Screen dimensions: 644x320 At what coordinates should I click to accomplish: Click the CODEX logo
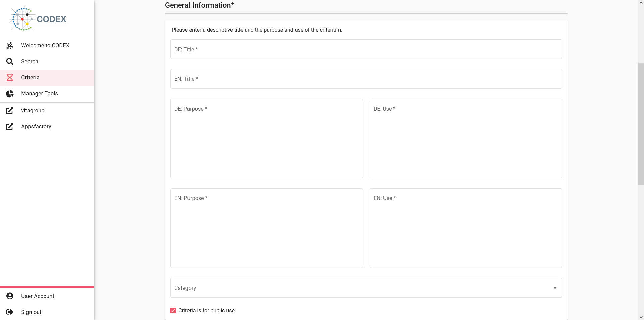click(39, 19)
